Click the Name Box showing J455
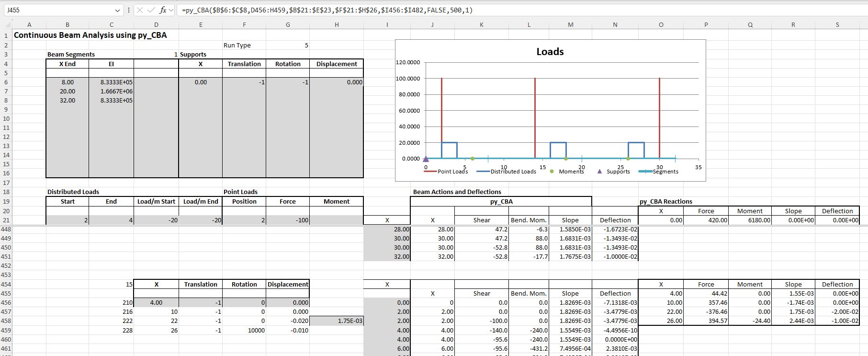 pyautogui.click(x=57, y=10)
